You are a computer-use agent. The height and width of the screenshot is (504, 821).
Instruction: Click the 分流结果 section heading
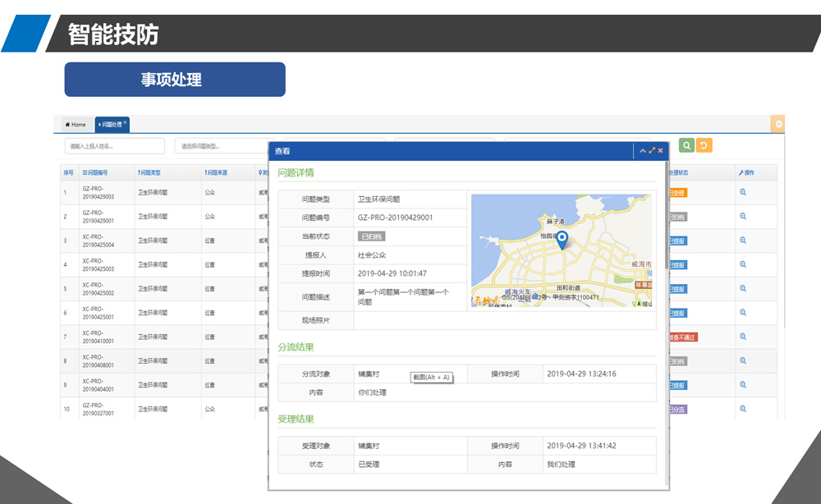point(296,347)
